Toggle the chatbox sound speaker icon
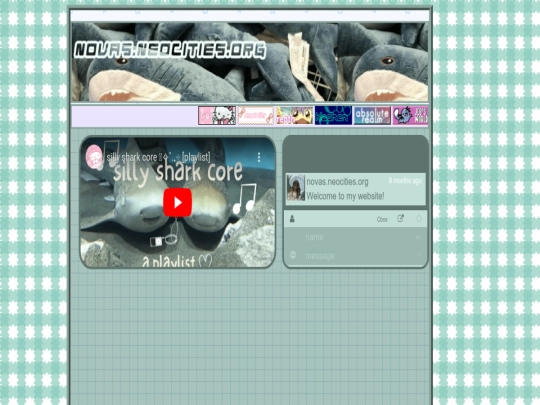Viewport: 540px width, 405px height. click(x=418, y=237)
